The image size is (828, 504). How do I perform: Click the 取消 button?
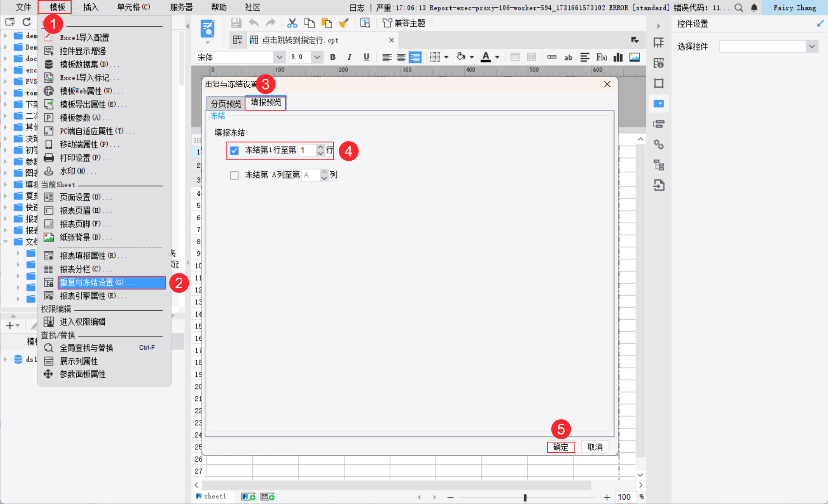pyautogui.click(x=595, y=447)
